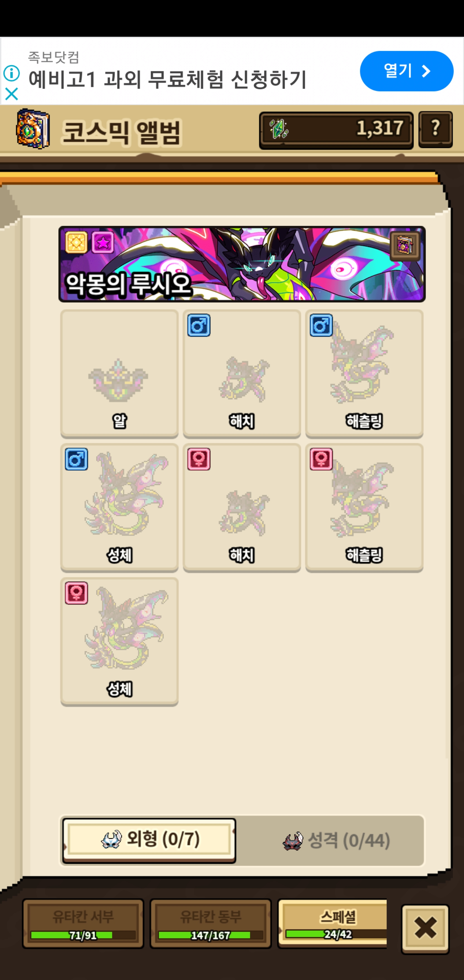Tap the yellow sun attribute badge
Image resolution: width=464 pixels, height=980 pixels.
click(76, 242)
